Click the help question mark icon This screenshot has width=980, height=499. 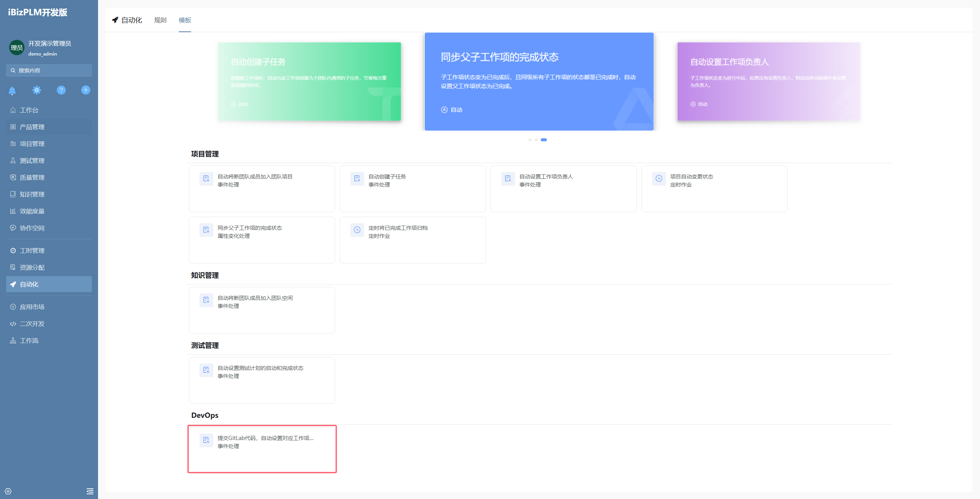[61, 90]
